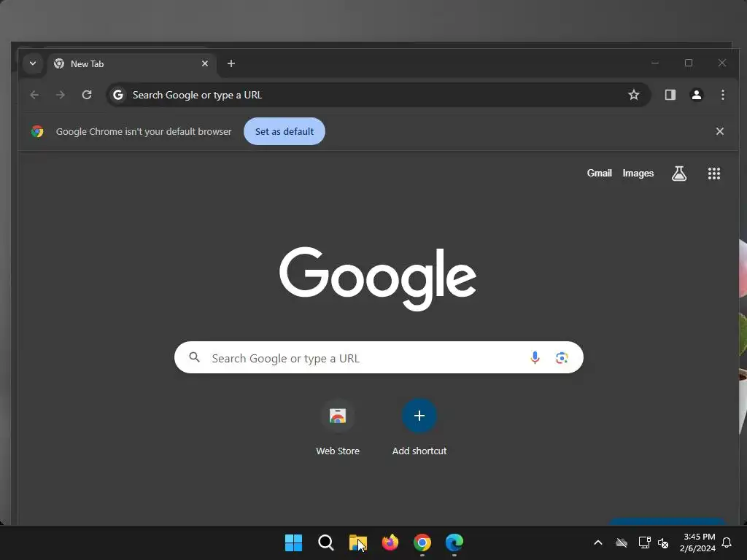747x560 pixels.
Task: Click the Google search box on page
Action: pos(379,357)
